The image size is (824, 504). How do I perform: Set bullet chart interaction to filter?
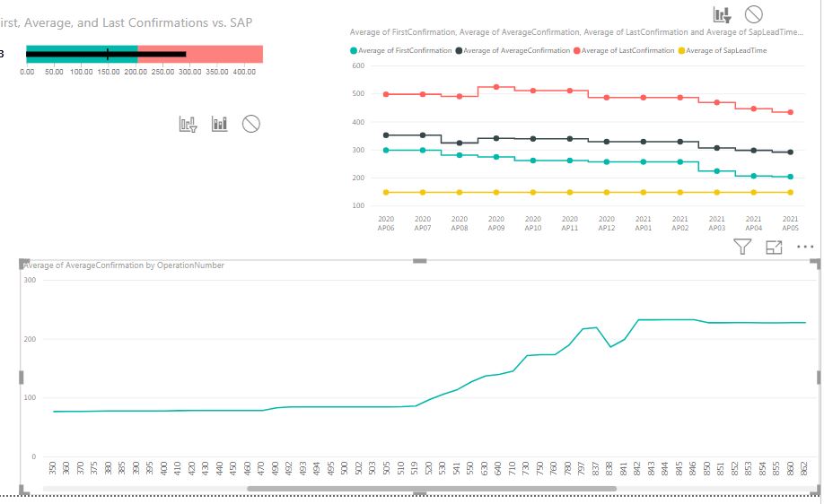coord(188,125)
